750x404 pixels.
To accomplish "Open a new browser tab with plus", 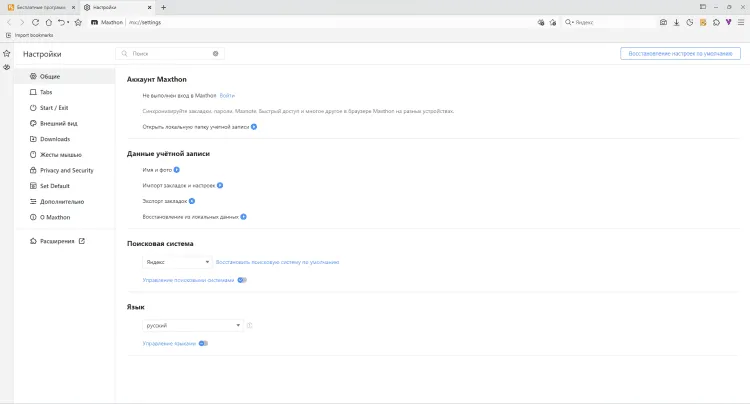I will 164,7.
